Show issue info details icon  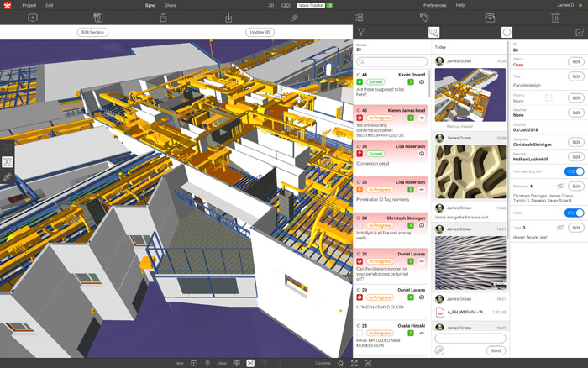coord(507,32)
